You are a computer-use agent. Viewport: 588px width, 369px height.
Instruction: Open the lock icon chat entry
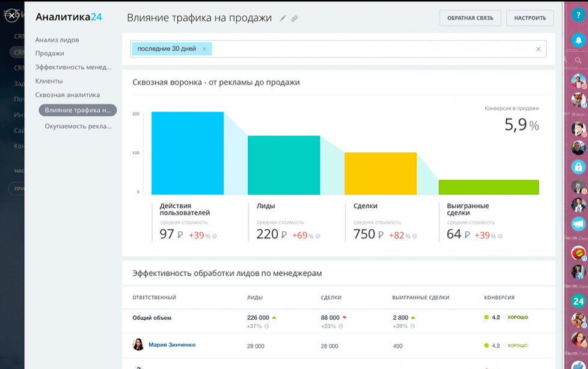(x=578, y=167)
